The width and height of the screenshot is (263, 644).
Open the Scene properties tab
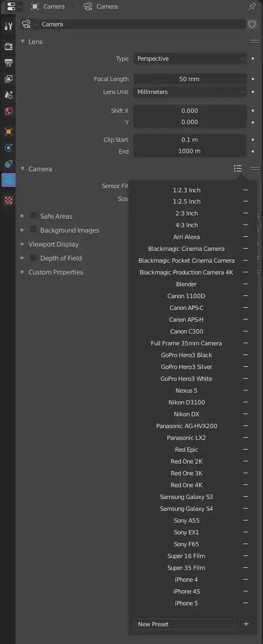pos(8,95)
